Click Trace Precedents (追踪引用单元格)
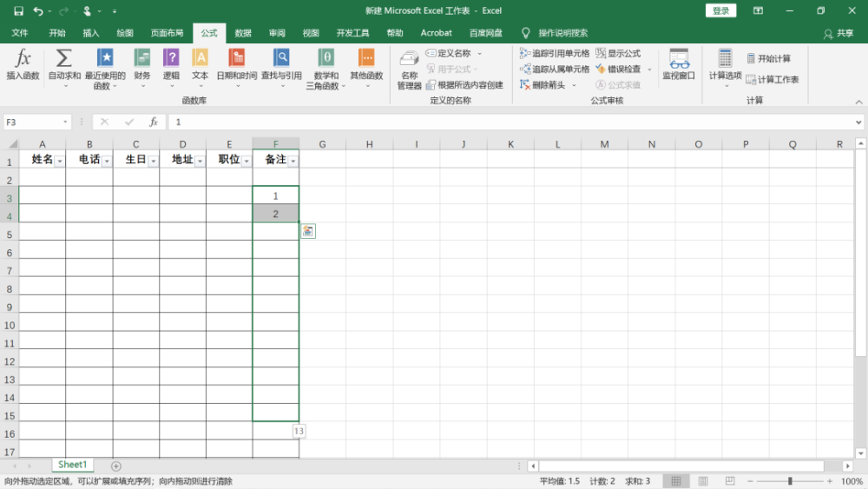Viewport: 868px width, 489px height. pos(554,53)
